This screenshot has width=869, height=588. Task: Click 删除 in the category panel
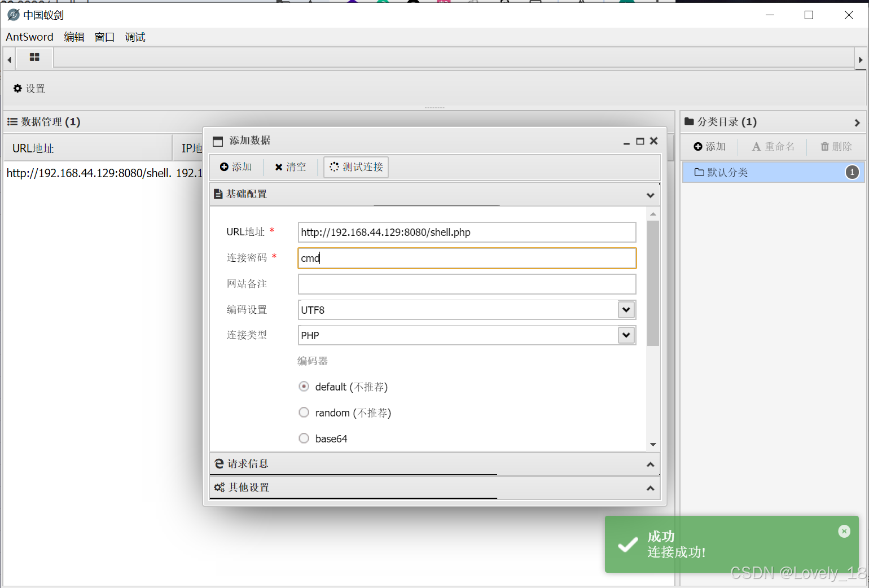[x=836, y=147]
